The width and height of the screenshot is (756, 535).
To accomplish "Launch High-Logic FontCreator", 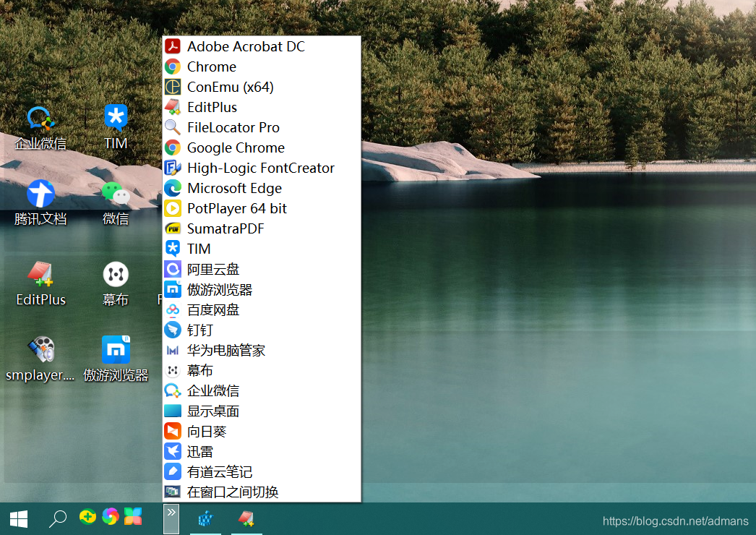I will pos(262,168).
